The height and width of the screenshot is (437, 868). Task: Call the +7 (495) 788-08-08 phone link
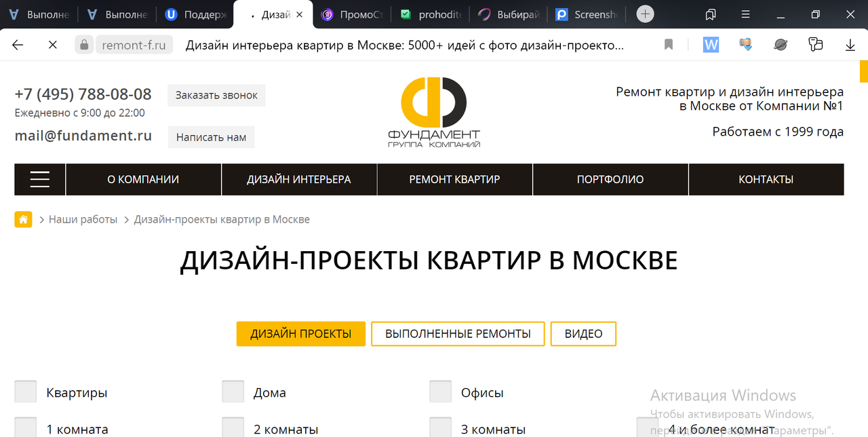pos(83,94)
